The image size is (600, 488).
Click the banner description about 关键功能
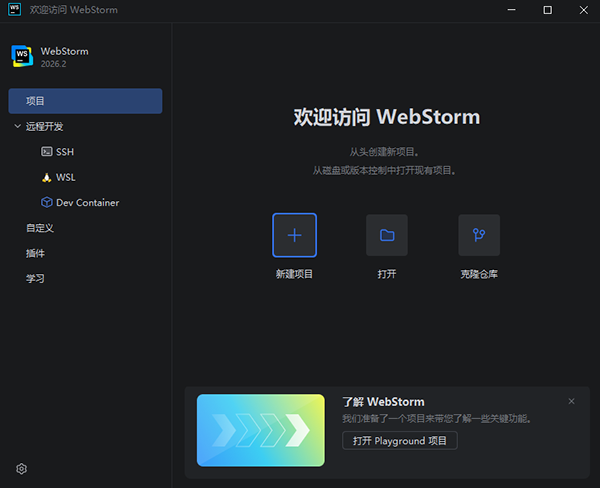(x=437, y=419)
